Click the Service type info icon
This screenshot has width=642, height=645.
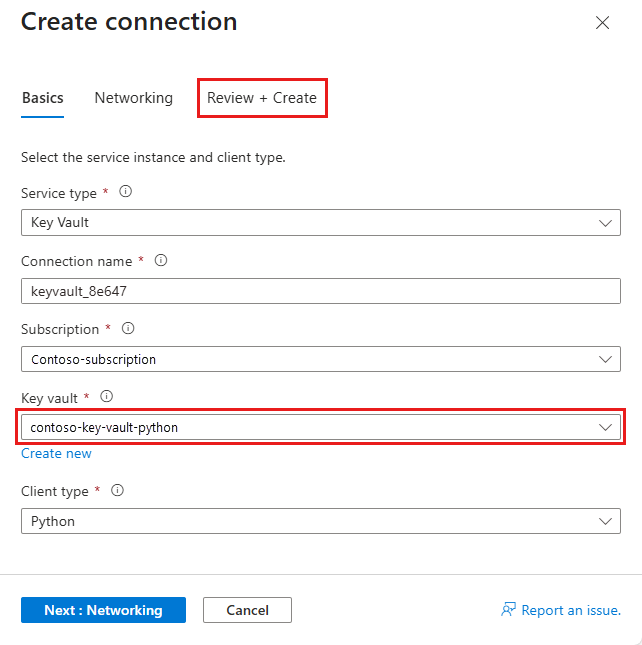(x=125, y=192)
